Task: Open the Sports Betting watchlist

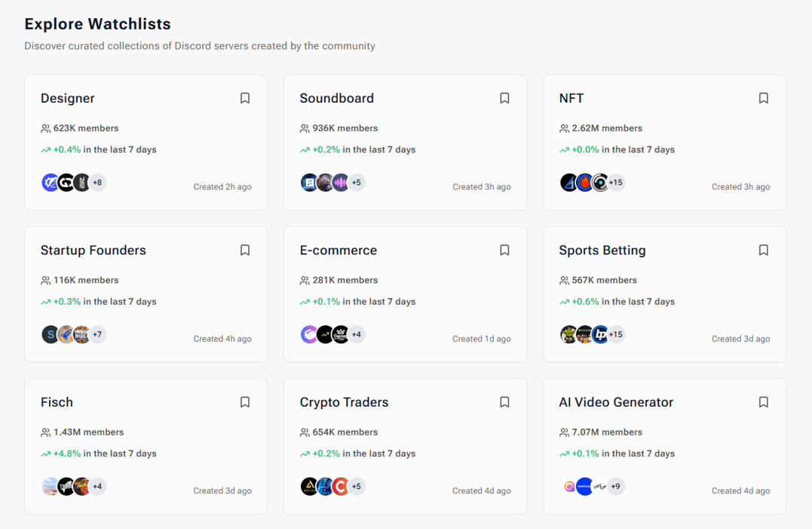Action: click(x=602, y=250)
